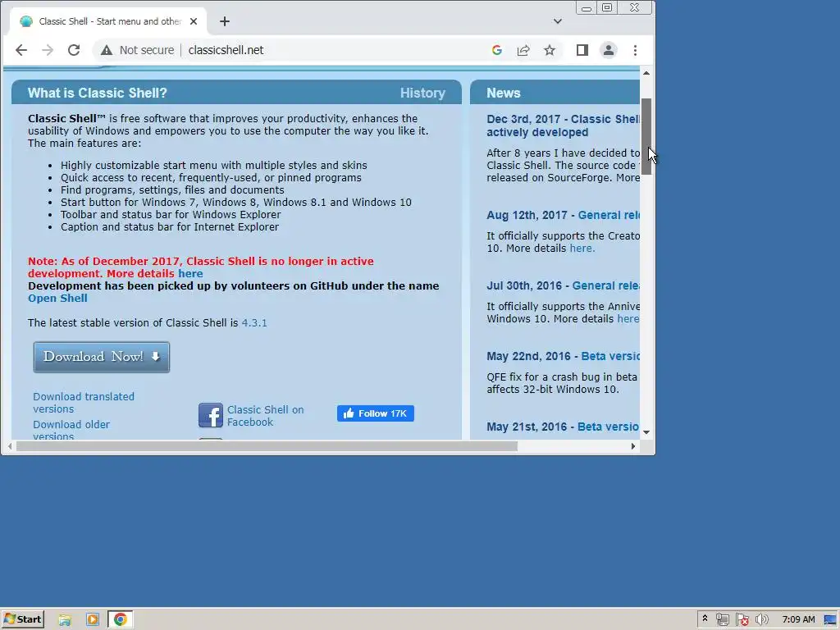Open Classic Shell on Facebook link
840x630 pixels.
coord(266,416)
